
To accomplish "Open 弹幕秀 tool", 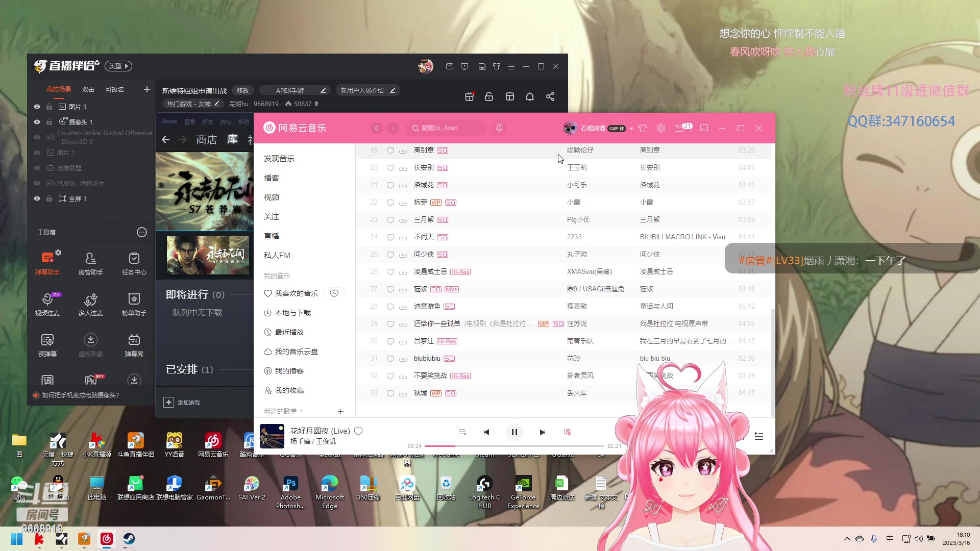I will point(134,345).
